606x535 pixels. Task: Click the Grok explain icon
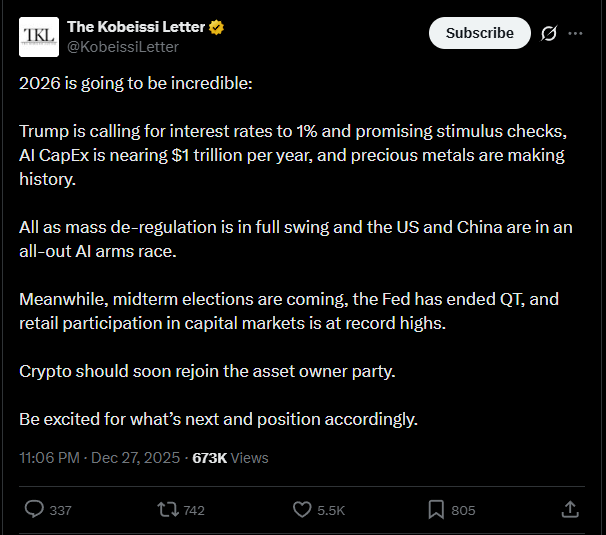(548, 33)
